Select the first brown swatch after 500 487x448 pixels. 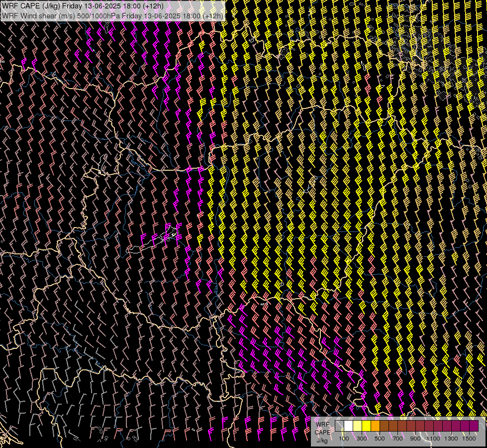pos(384,426)
